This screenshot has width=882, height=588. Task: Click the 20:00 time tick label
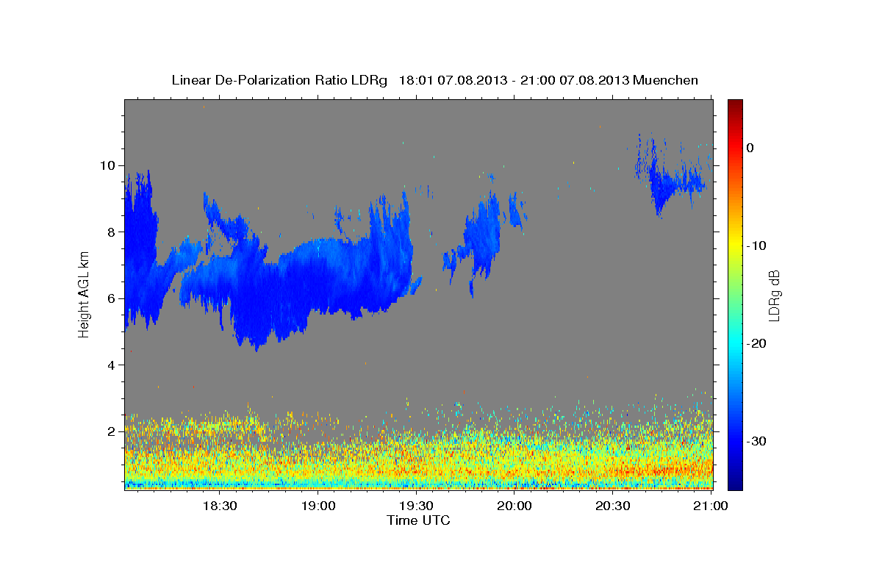pyautogui.click(x=514, y=506)
